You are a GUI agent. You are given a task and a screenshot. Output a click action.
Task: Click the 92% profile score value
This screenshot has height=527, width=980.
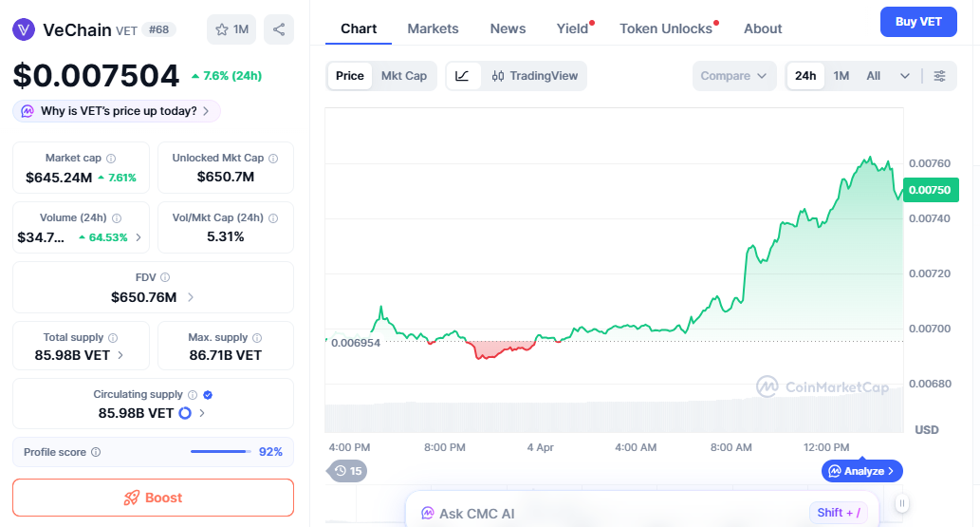[270, 452]
